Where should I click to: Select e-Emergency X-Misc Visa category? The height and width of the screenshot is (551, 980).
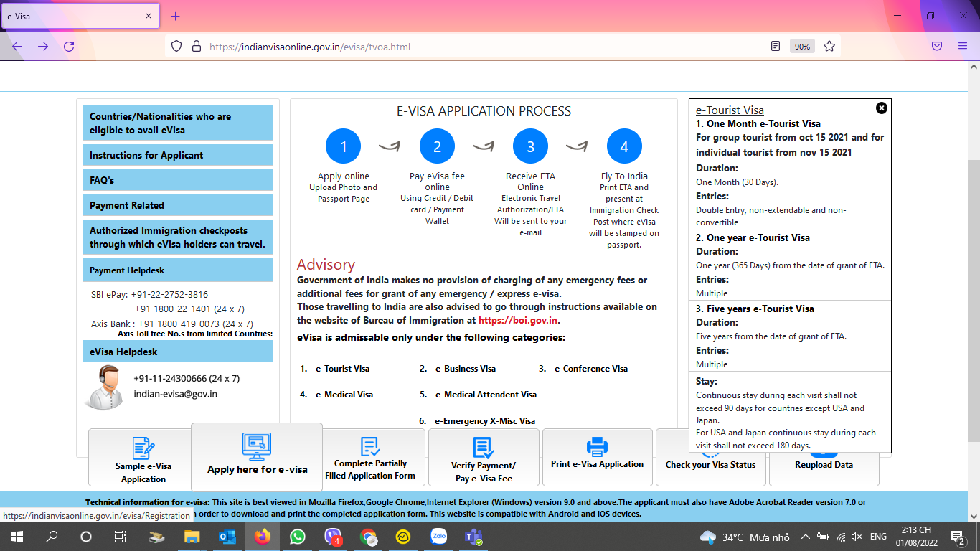485,421
